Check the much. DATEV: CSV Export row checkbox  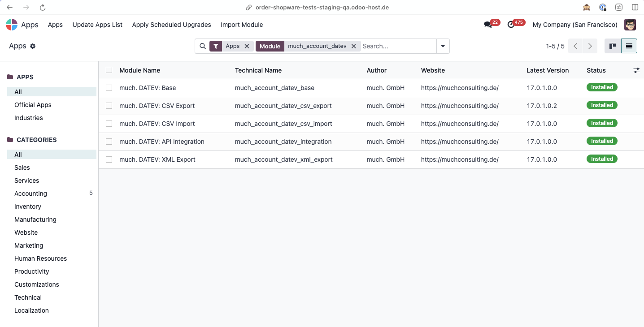coord(109,106)
